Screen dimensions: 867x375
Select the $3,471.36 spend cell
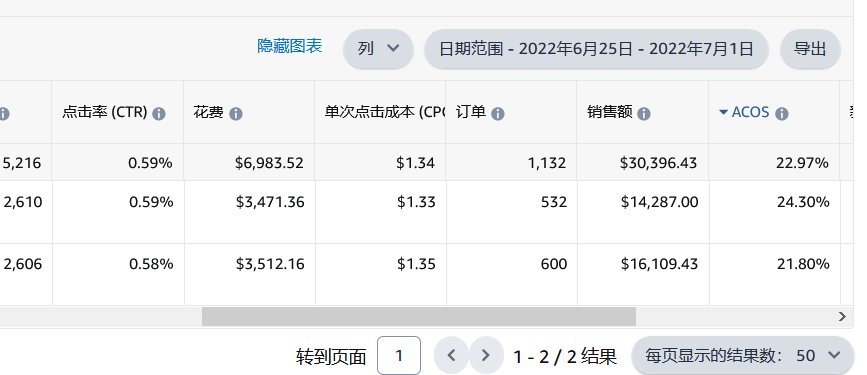(249, 212)
